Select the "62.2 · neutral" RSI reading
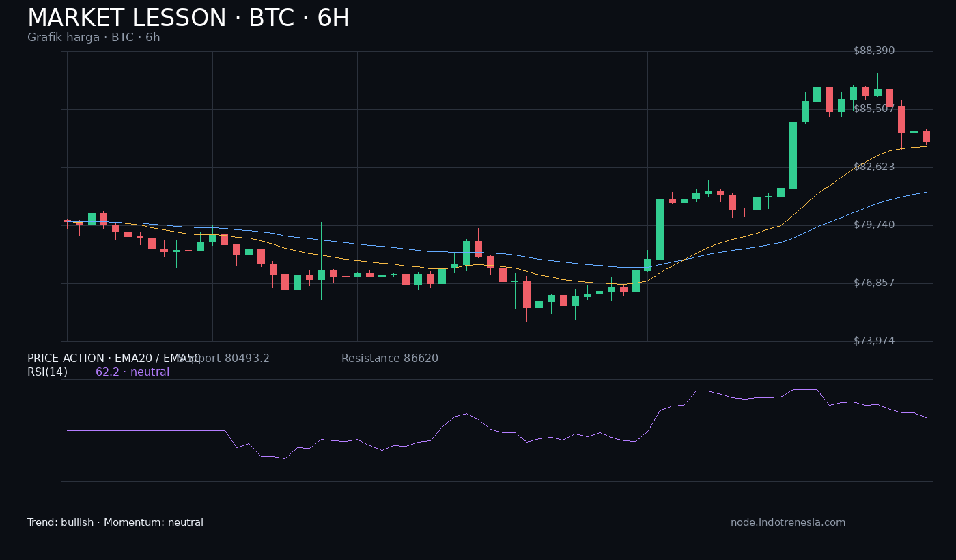The image size is (956, 560). (132, 372)
